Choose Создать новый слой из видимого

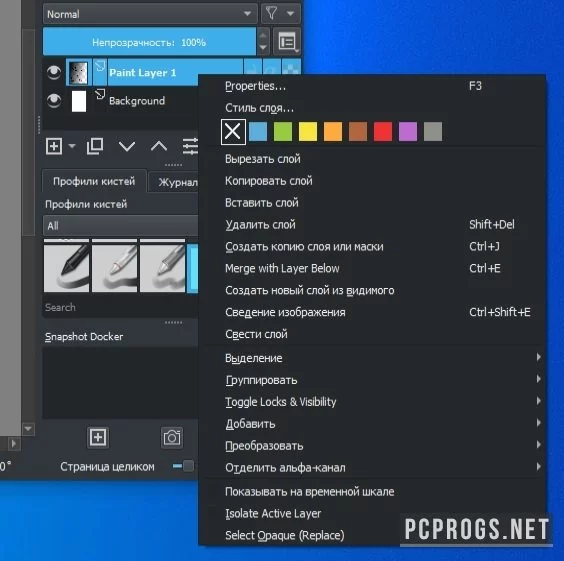[x=372, y=291]
